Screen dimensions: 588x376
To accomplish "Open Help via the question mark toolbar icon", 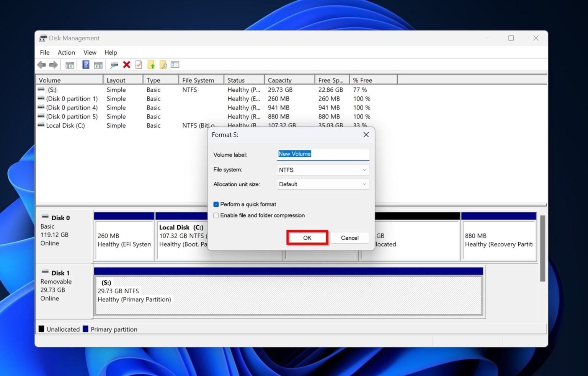I will (85, 65).
